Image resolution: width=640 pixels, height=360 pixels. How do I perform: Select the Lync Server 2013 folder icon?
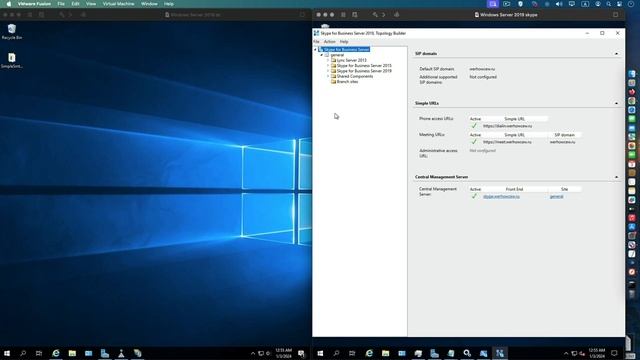[333, 60]
